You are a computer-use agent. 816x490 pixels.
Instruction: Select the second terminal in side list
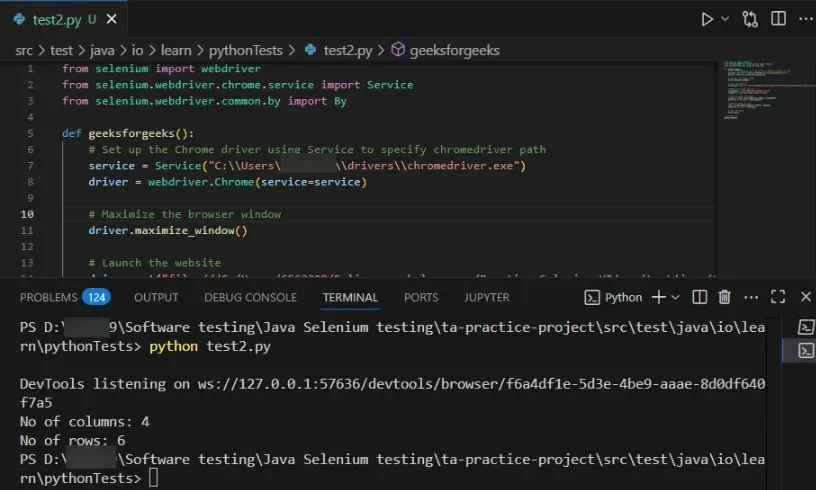coord(805,350)
